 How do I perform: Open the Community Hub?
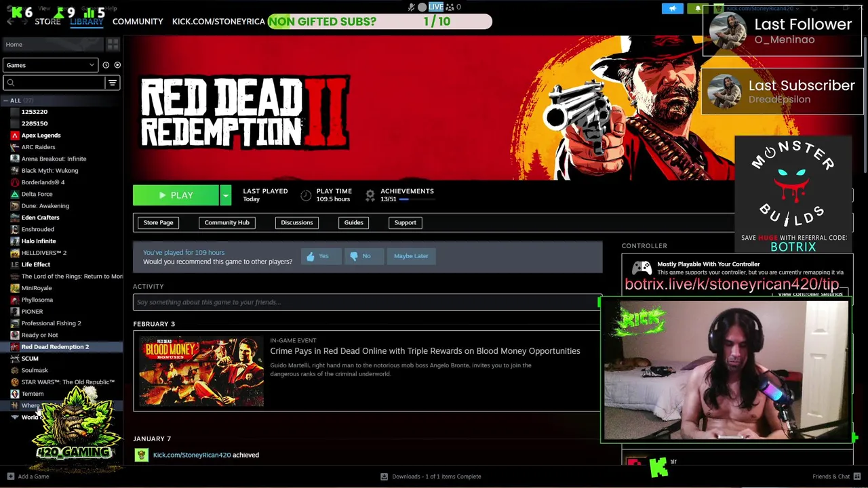[227, 222]
